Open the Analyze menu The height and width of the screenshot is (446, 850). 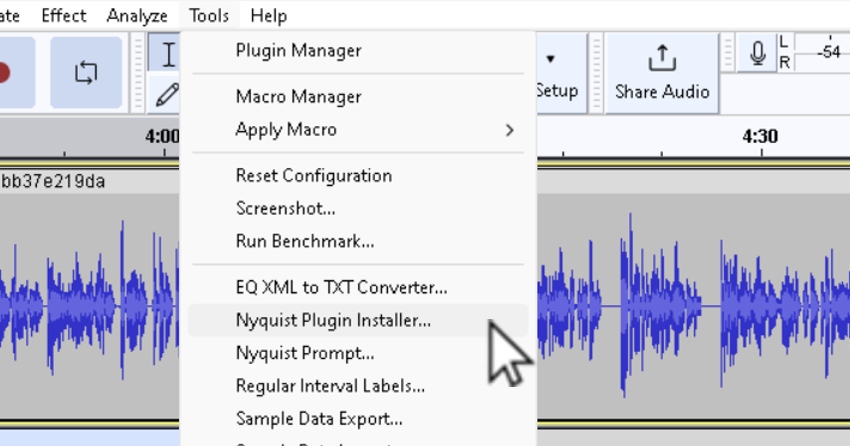pyautogui.click(x=137, y=15)
